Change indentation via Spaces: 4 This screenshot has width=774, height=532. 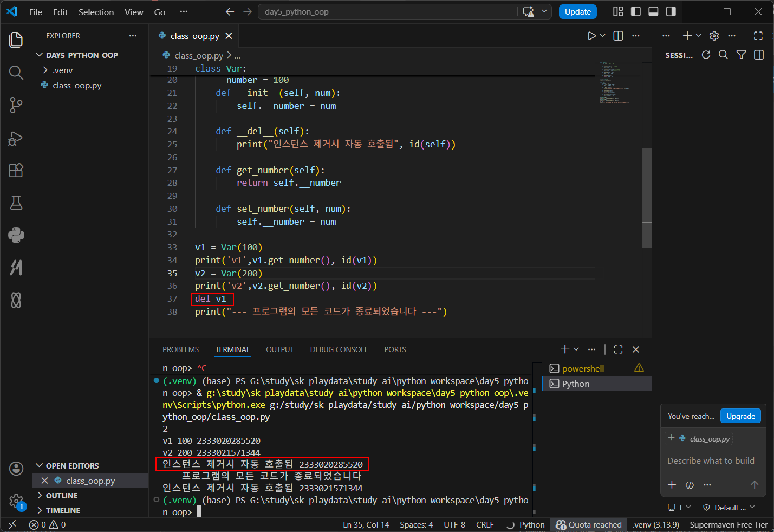tap(417, 524)
